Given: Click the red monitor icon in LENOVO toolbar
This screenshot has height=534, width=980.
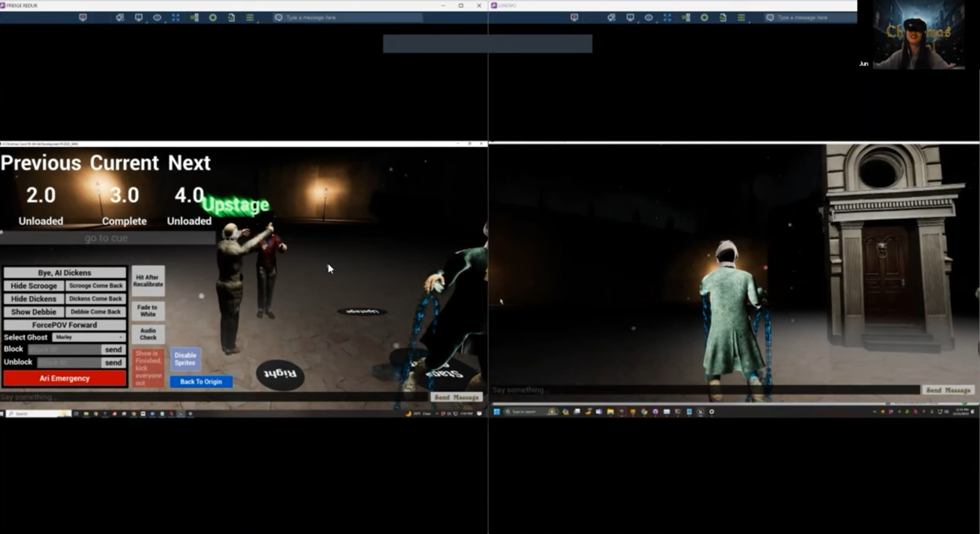Looking at the screenshot, I should tap(574, 17).
